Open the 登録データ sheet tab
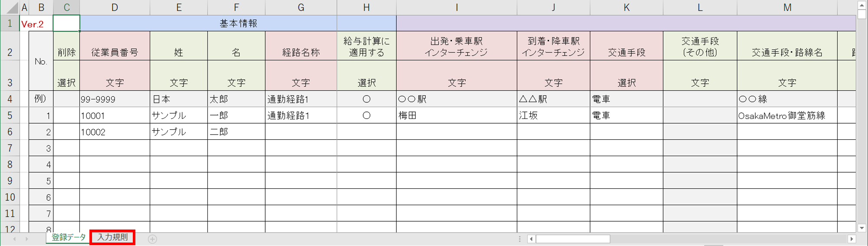The image size is (868, 246). (x=69, y=237)
